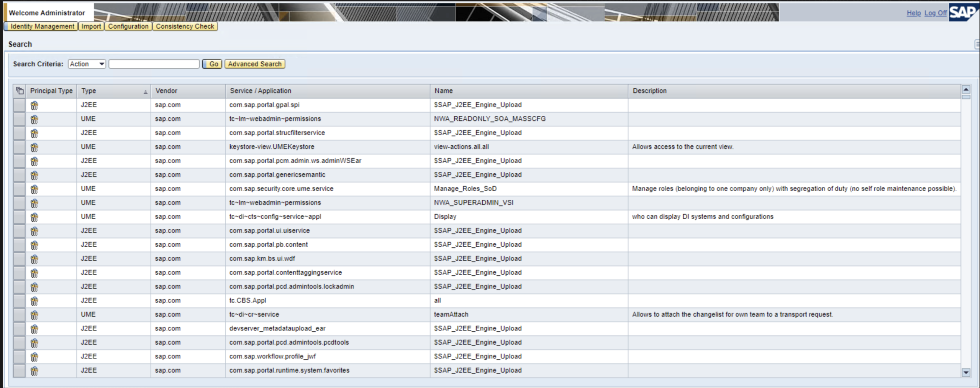Click principal icon for com.sap.workflow.profile_jwf row
Image resolution: width=980 pixels, height=388 pixels.
point(34,357)
